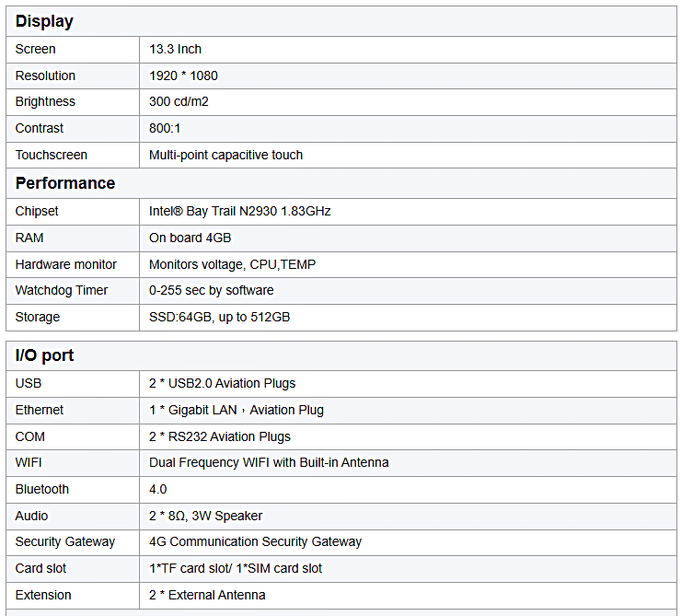Screen dimensions: 681x616
Task: Select the Bluetooth 4.0 value
Action: click(157, 489)
